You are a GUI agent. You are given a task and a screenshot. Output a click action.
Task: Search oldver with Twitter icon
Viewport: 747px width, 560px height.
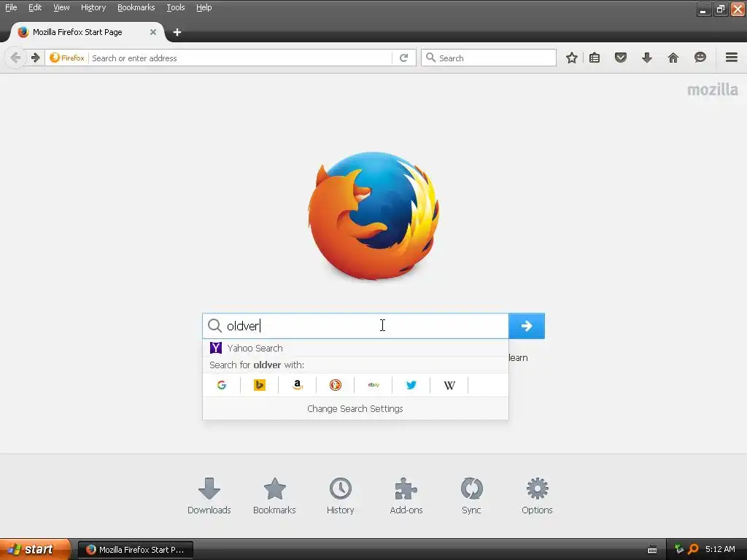coord(411,385)
